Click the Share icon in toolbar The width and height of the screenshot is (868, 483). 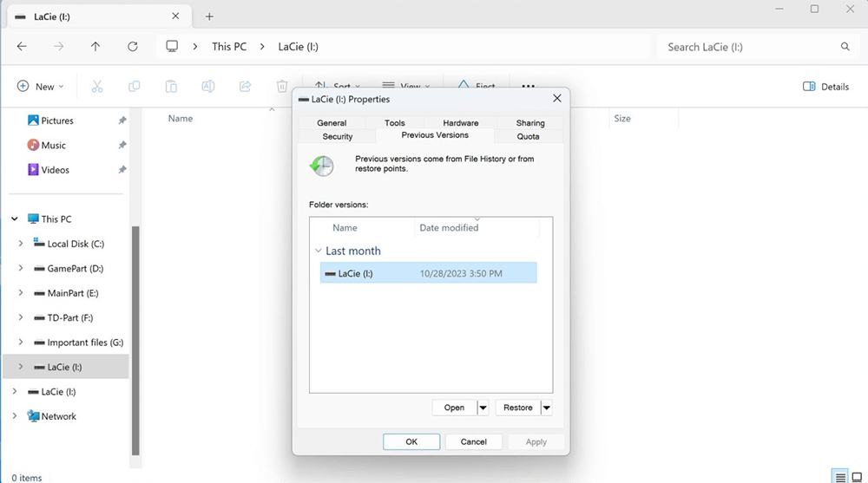coord(245,87)
